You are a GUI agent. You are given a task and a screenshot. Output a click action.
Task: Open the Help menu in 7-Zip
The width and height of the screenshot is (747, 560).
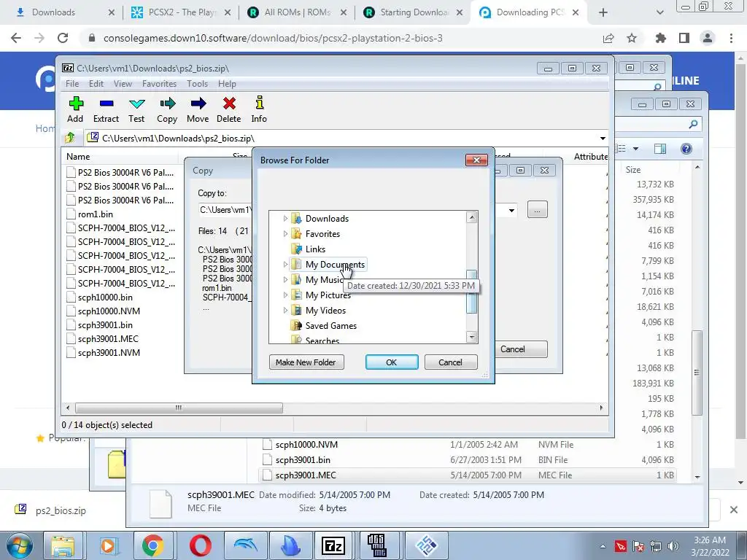pyautogui.click(x=228, y=84)
